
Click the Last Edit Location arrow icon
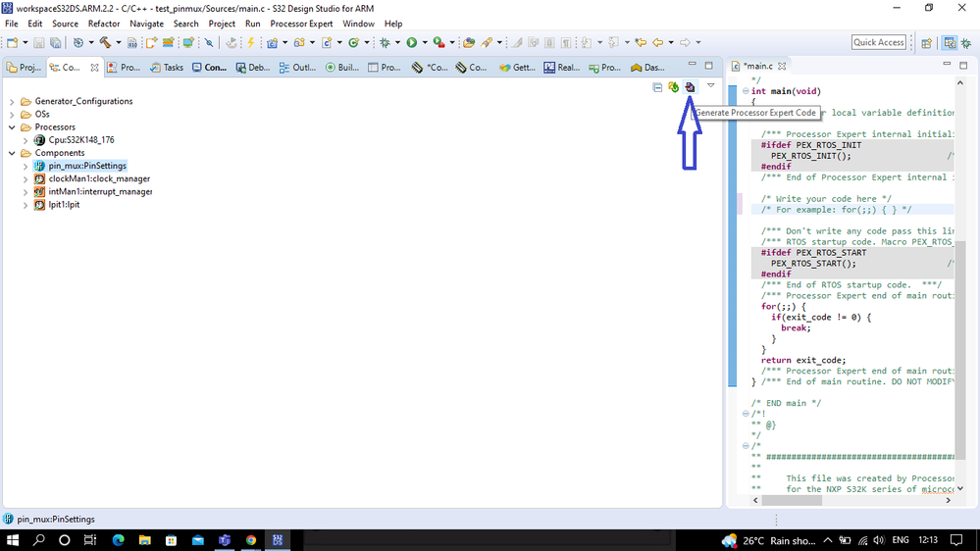(x=641, y=42)
